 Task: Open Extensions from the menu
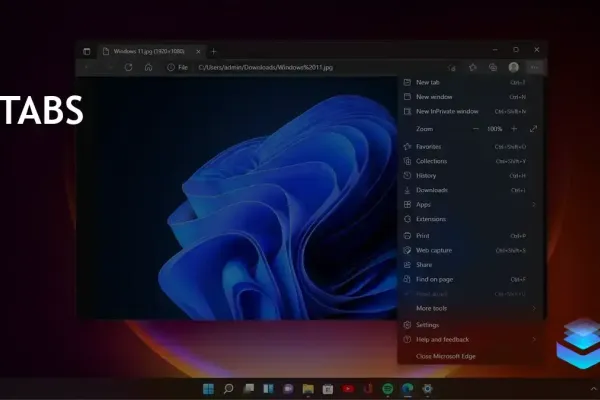click(470, 219)
